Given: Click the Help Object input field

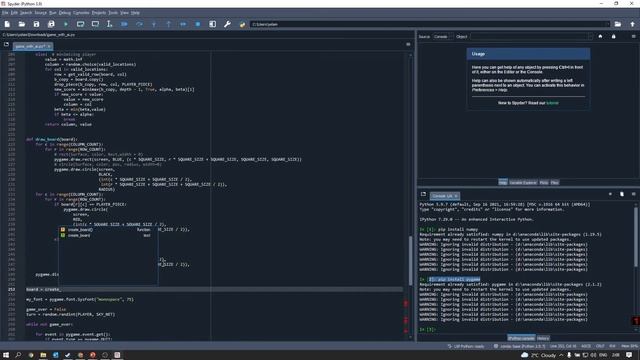Looking at the screenshot, I should click(x=531, y=37).
